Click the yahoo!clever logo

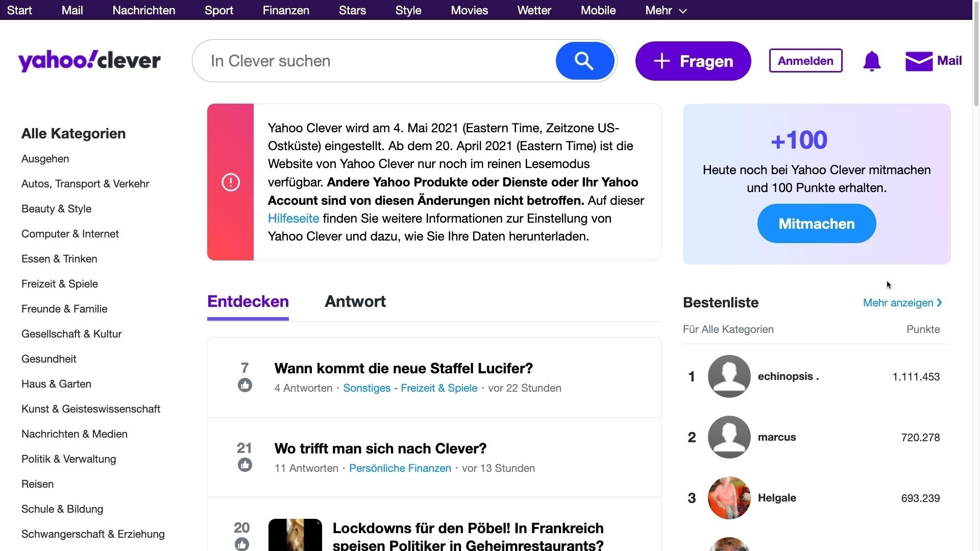coord(89,61)
